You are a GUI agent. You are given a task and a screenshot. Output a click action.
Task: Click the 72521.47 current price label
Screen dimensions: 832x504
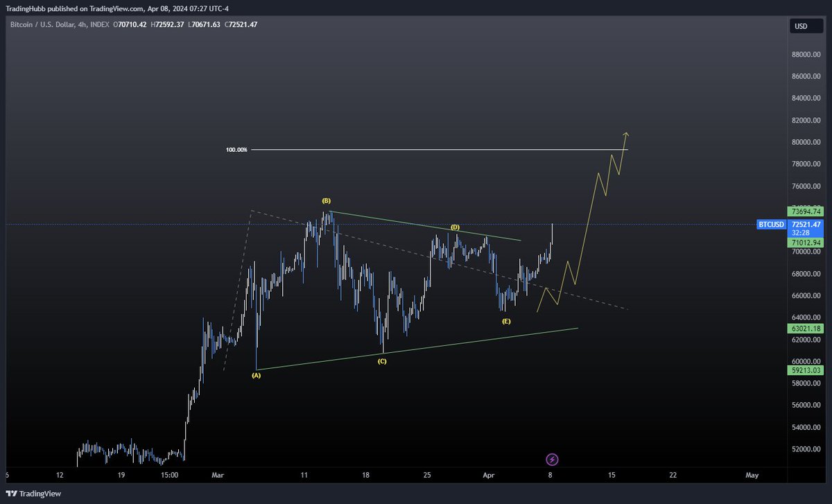[806, 225]
